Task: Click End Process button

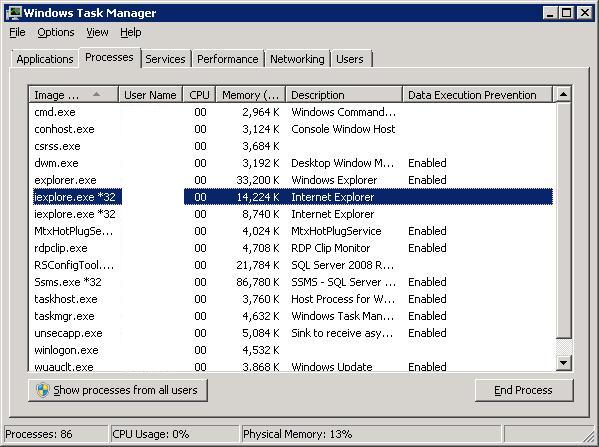Action: click(524, 390)
